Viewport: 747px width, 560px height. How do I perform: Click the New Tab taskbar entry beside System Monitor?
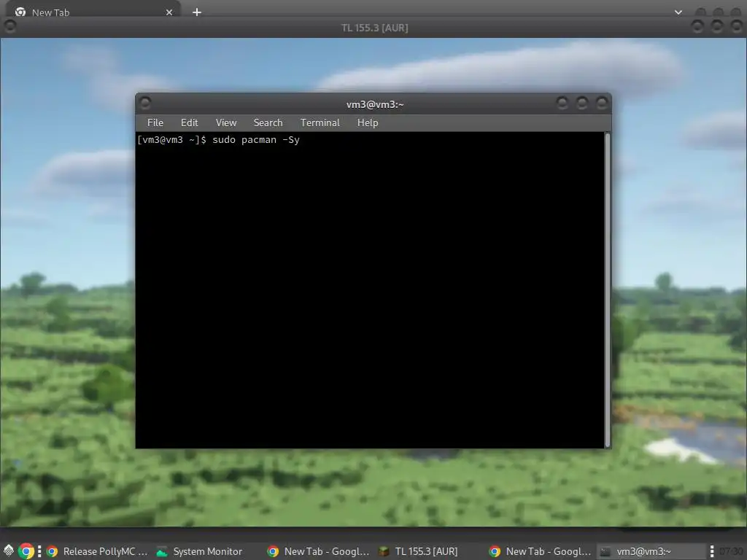pos(320,551)
